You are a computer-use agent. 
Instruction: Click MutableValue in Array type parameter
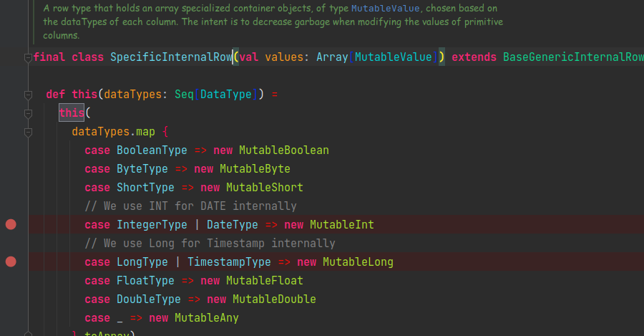pyautogui.click(x=394, y=57)
